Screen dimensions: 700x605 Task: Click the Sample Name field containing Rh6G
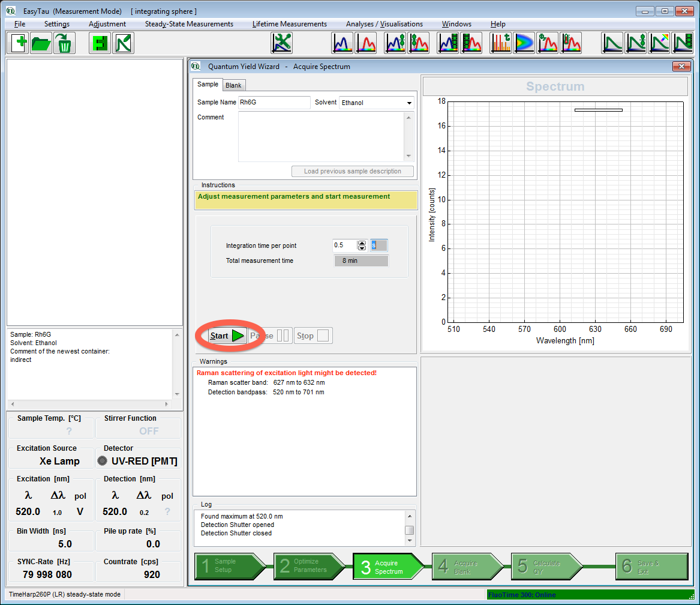coord(274,103)
